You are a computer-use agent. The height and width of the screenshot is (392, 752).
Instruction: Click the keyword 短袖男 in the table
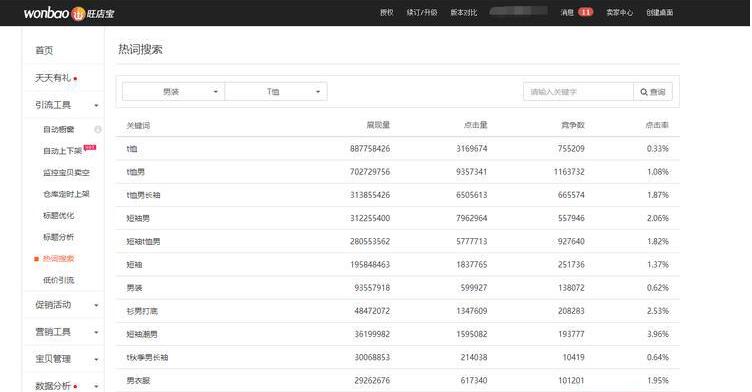[138, 218]
